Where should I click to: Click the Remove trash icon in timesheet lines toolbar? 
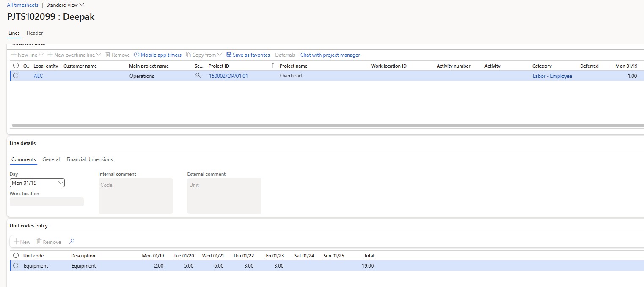tap(108, 55)
